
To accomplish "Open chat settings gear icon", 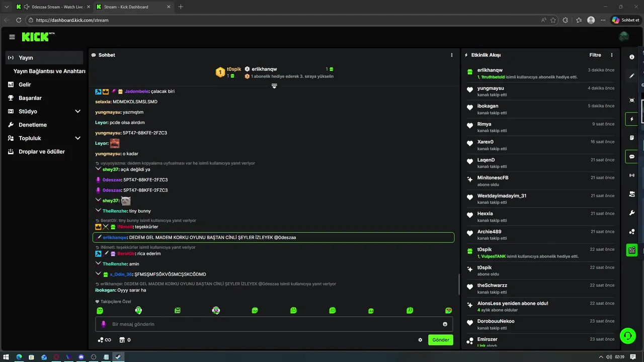I will tap(420, 340).
